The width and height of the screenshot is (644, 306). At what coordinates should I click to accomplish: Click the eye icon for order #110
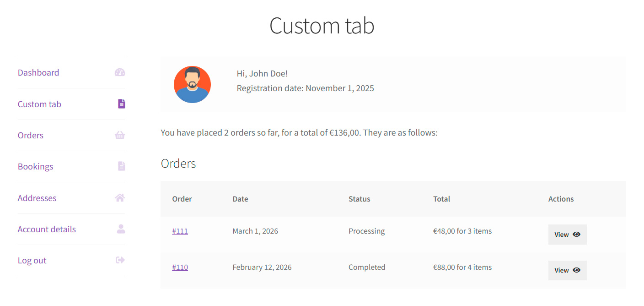click(x=576, y=270)
